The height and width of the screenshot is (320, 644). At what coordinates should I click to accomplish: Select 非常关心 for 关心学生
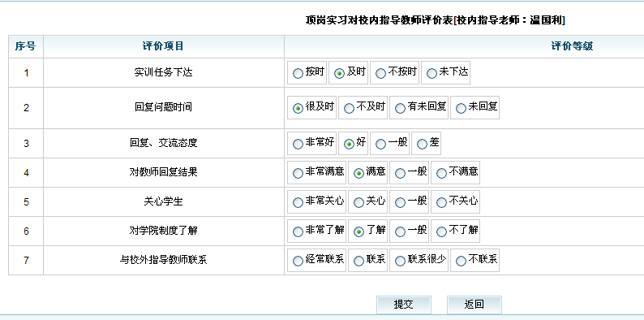click(x=298, y=203)
